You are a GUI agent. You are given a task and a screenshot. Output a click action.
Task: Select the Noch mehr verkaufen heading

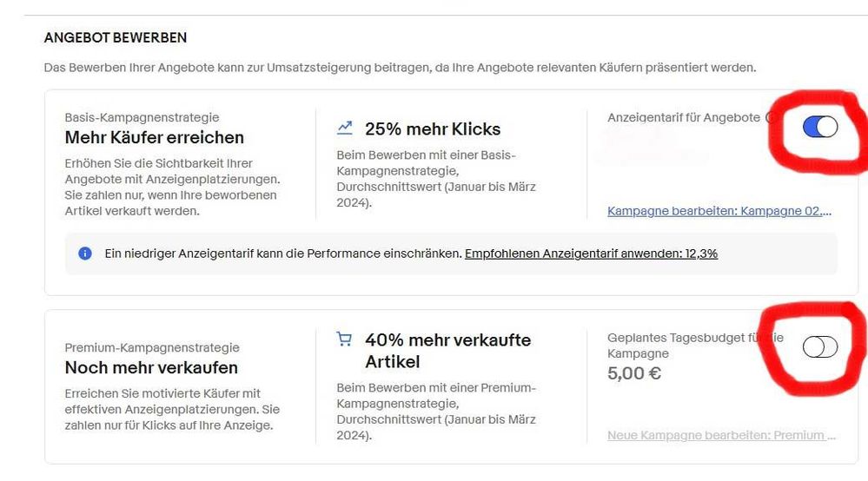pyautogui.click(x=151, y=367)
